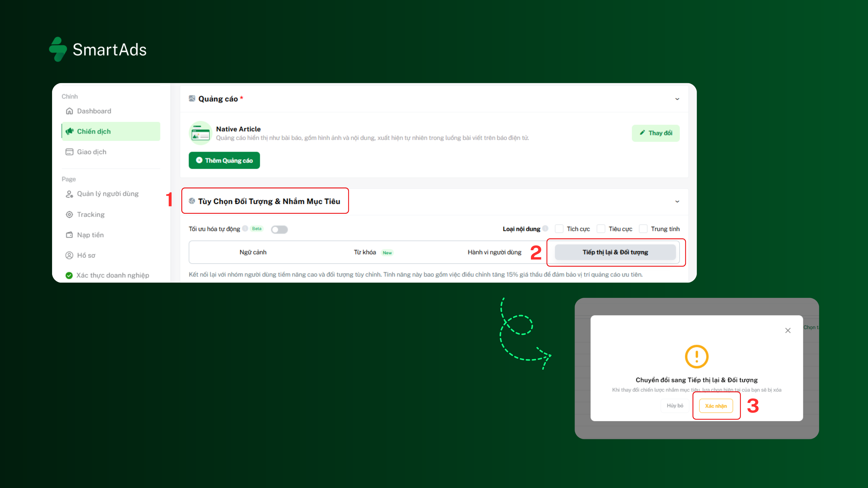Click the Native Article format icon

click(x=201, y=133)
